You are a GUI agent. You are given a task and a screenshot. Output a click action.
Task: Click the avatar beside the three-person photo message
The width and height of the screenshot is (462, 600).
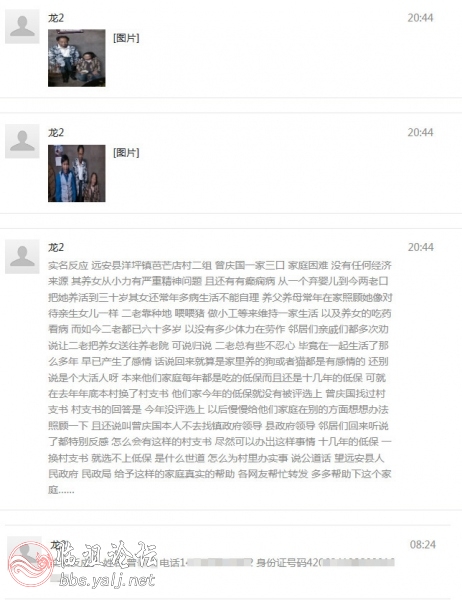pos(22,141)
